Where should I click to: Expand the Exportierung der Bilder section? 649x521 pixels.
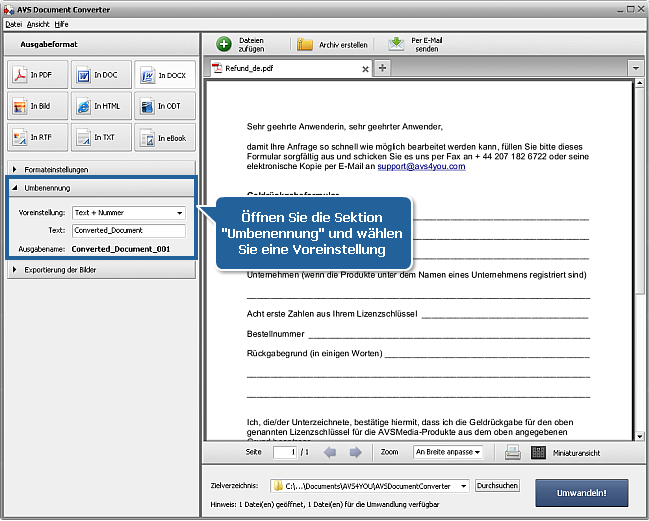[100, 269]
